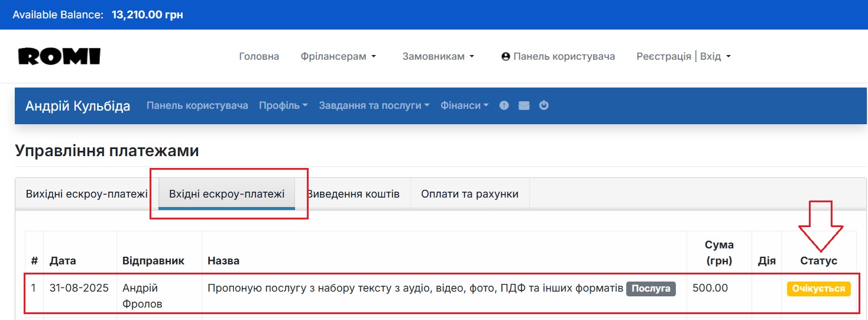Click the date 31-08-2025
The height and width of the screenshot is (320, 868).
point(79,289)
